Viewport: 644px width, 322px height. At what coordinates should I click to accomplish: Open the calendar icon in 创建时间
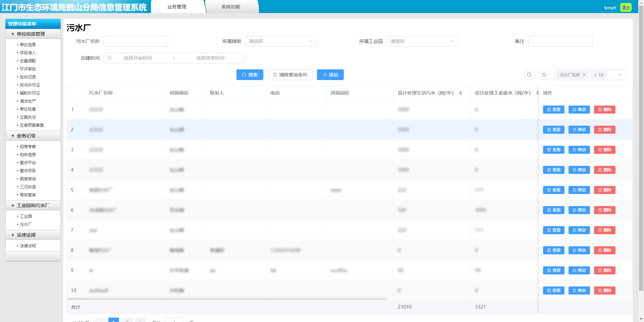click(109, 58)
